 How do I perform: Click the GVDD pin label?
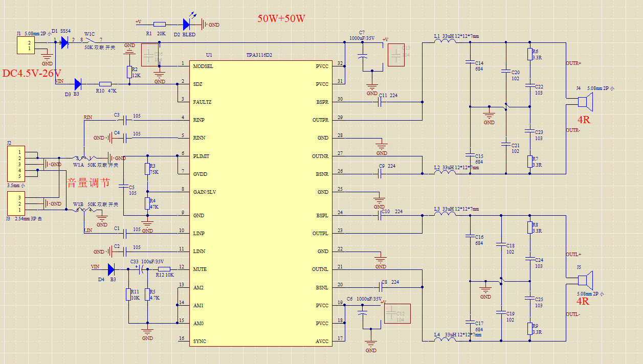coord(200,174)
